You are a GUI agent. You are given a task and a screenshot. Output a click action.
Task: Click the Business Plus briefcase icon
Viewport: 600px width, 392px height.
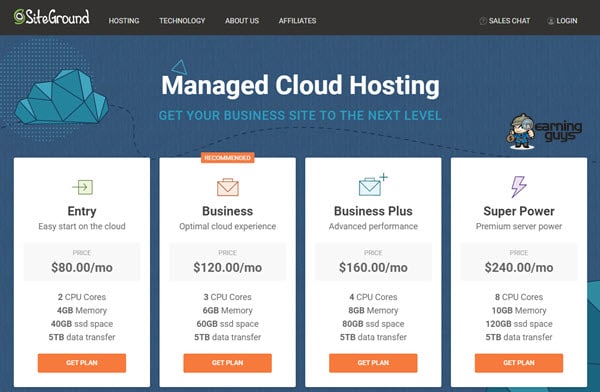[x=373, y=185]
